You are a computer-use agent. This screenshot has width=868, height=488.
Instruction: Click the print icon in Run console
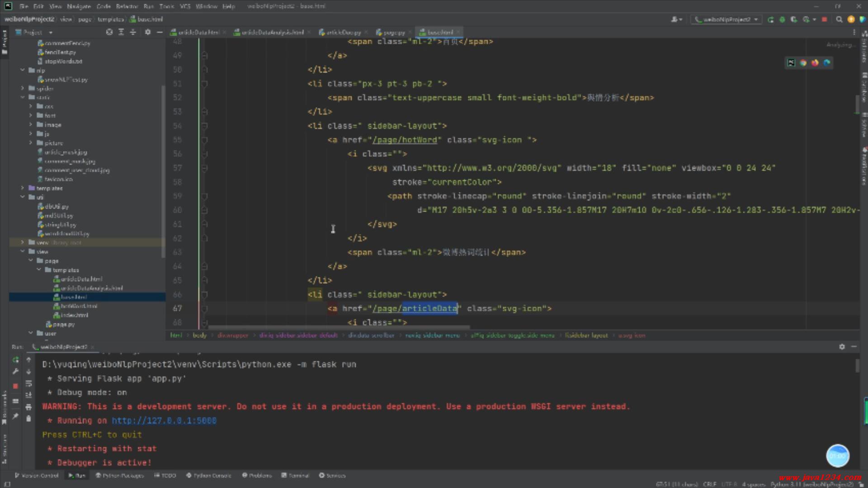(28, 407)
